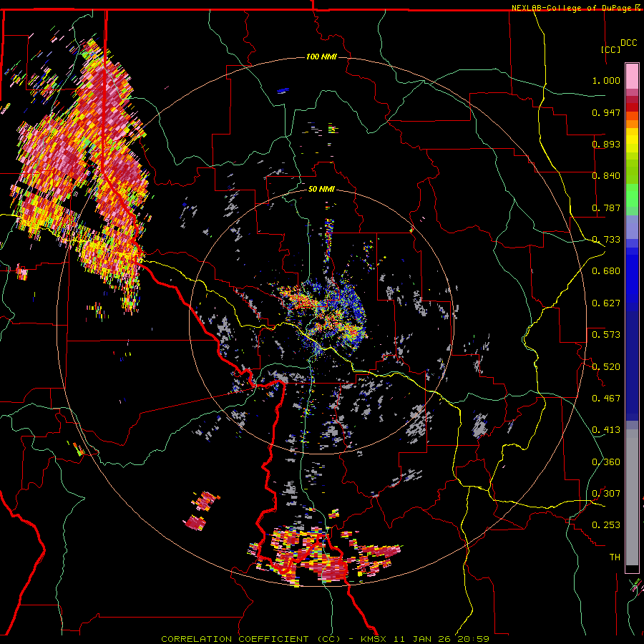Image resolution: width=644 pixels, height=644 pixels.
Task: Select the 0.733 value on the scale
Action: click(606, 240)
